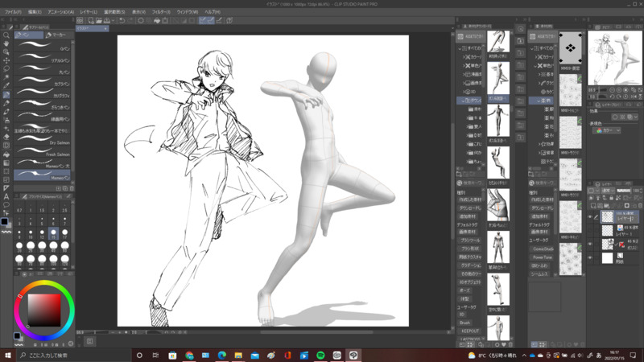The image size is (644, 362).
Task: Select the Pen tool in toolbox
Action: [6, 95]
